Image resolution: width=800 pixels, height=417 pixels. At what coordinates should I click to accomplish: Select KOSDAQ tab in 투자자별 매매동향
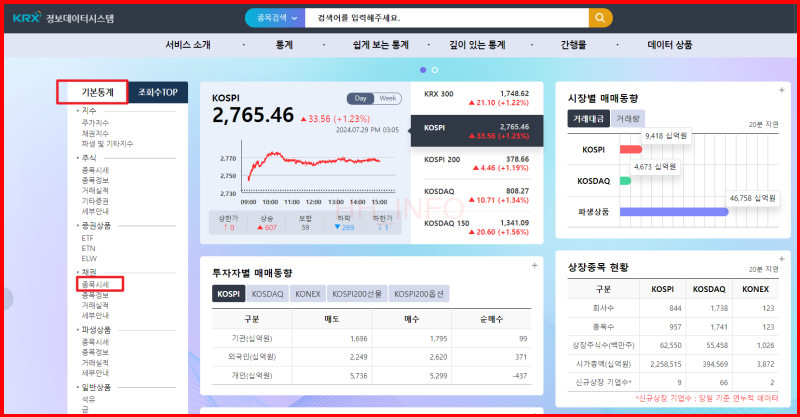[267, 294]
